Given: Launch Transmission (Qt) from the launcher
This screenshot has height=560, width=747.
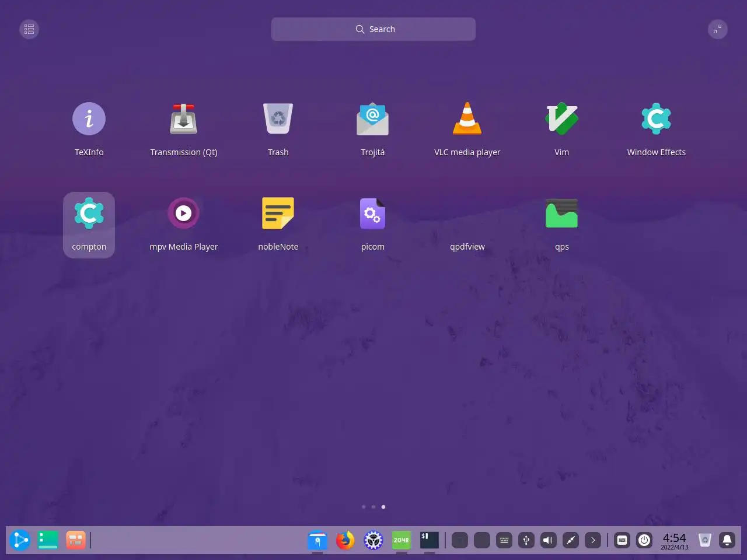Looking at the screenshot, I should click(183, 118).
